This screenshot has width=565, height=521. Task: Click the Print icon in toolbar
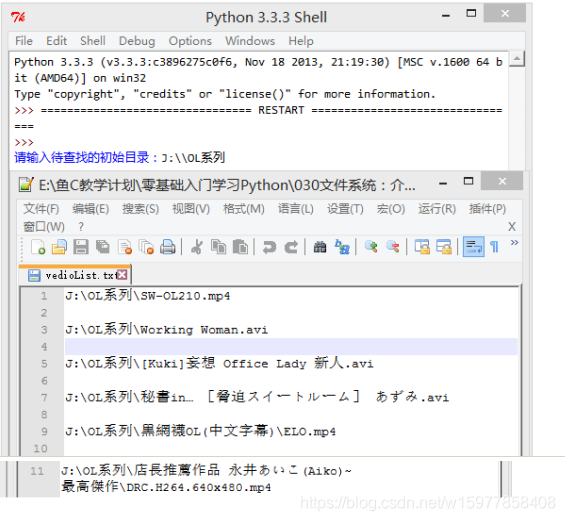click(168, 247)
